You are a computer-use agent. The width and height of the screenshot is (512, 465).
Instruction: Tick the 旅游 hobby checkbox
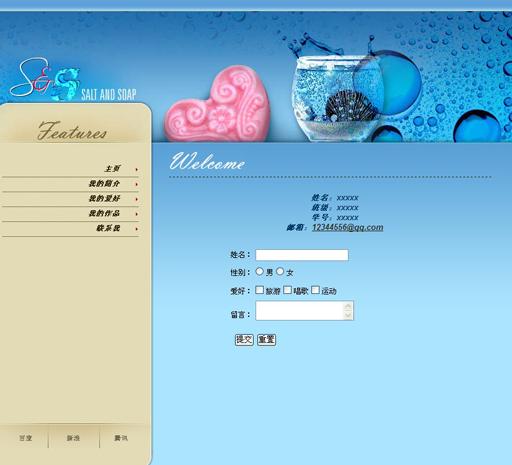point(260,290)
